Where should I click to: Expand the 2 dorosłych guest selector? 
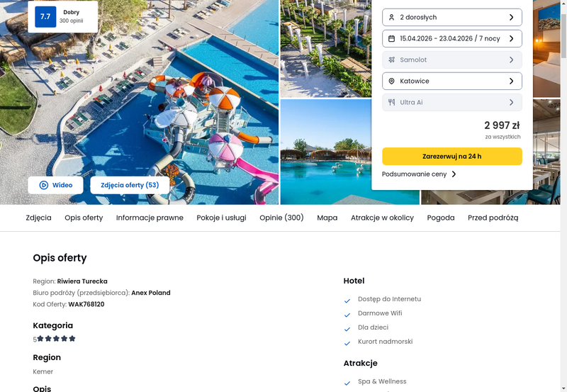point(452,17)
